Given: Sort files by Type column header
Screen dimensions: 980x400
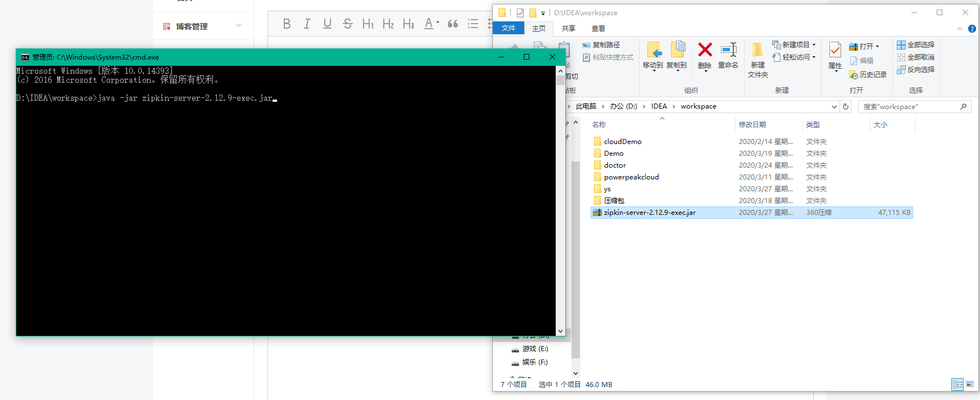Looking at the screenshot, I should [x=813, y=125].
